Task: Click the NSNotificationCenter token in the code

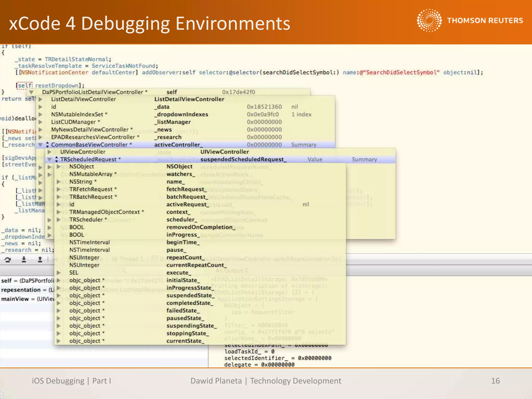Action: pos(55,72)
